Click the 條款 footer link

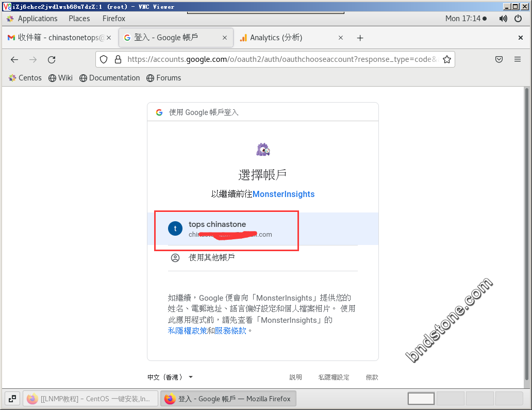point(372,377)
